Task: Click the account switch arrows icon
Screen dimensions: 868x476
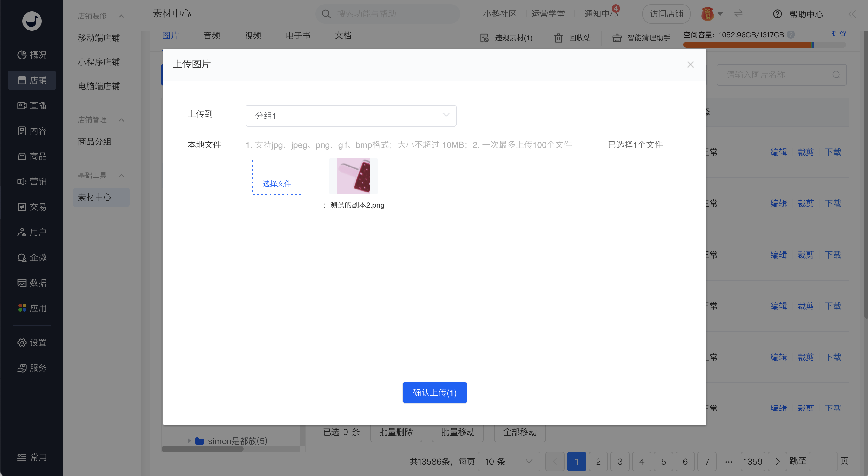Action: pyautogui.click(x=738, y=14)
